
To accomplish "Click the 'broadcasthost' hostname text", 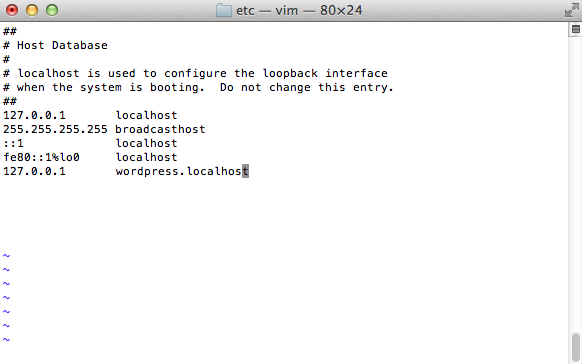I will pos(160,129).
